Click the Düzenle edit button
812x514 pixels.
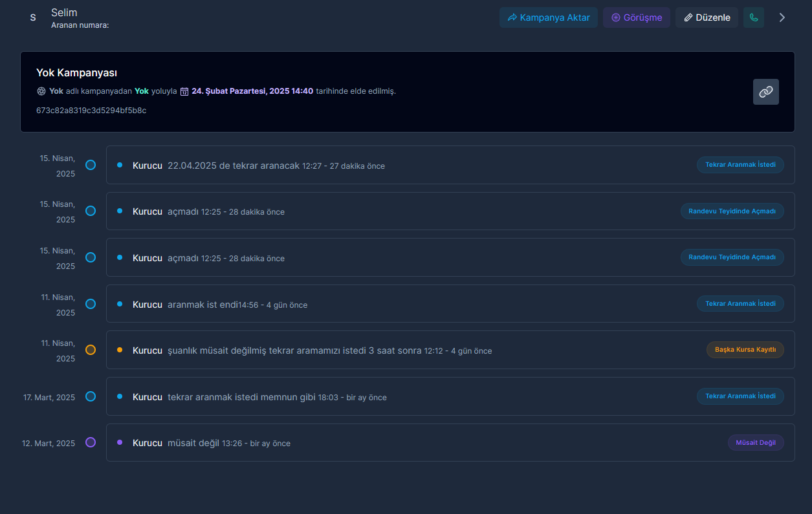pyautogui.click(x=707, y=17)
